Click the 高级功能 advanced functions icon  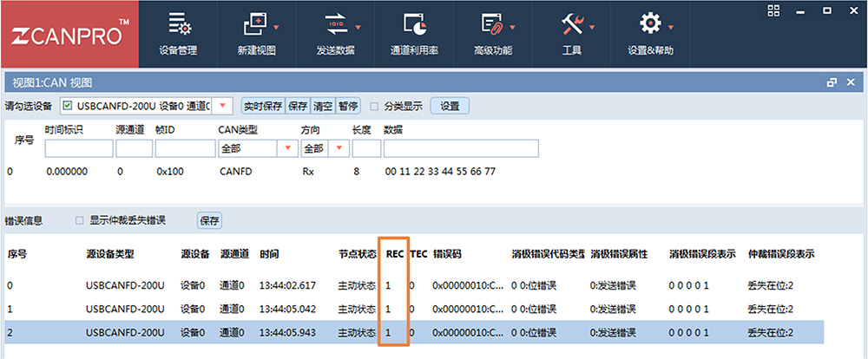[x=492, y=24]
